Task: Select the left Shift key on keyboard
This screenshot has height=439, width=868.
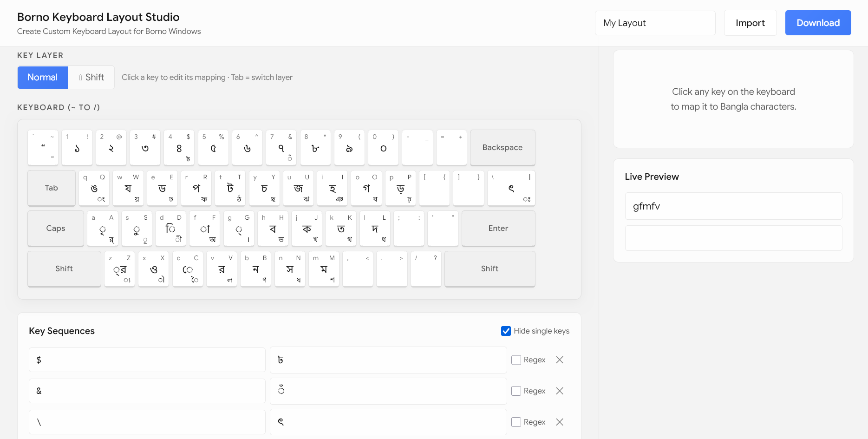Action: [64, 269]
